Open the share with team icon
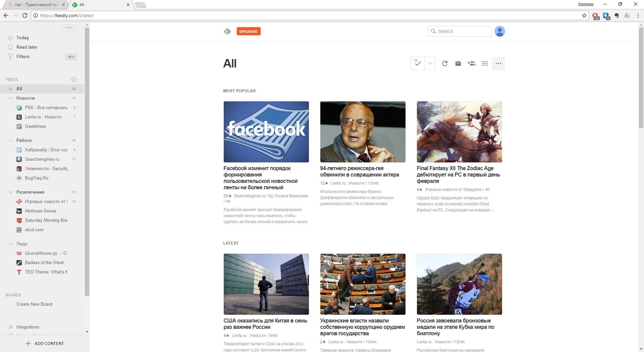Viewport: 644px width, 352px height. 472,63
